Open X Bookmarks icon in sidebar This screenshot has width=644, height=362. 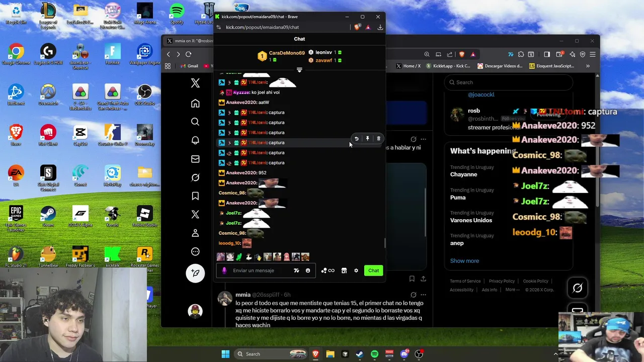click(x=195, y=196)
